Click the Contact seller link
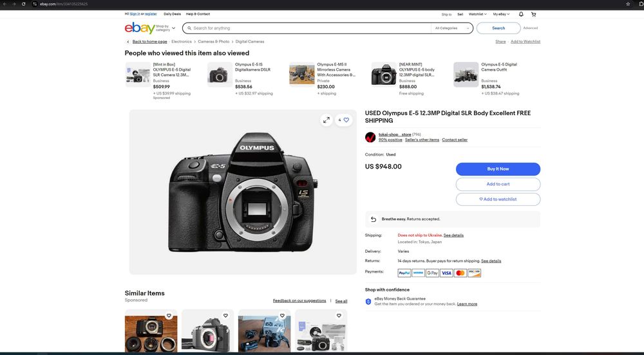 (455, 140)
